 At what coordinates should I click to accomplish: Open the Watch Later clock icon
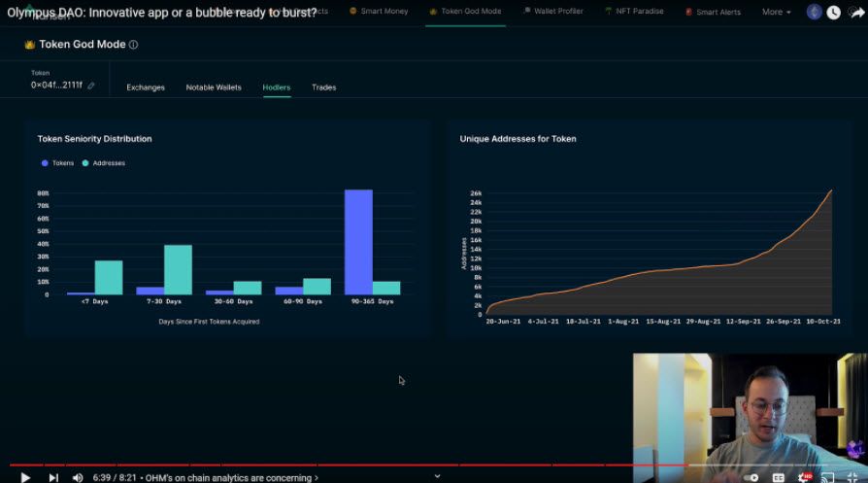[x=834, y=13]
